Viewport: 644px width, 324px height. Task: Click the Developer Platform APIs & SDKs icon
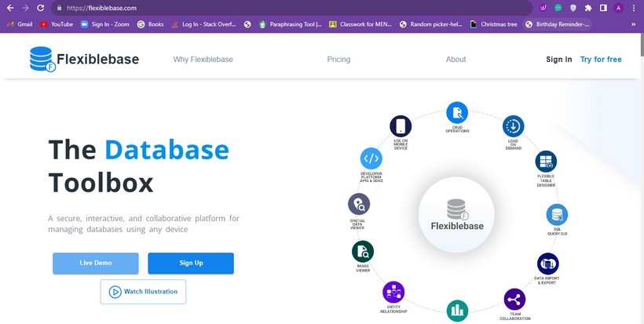click(x=371, y=158)
